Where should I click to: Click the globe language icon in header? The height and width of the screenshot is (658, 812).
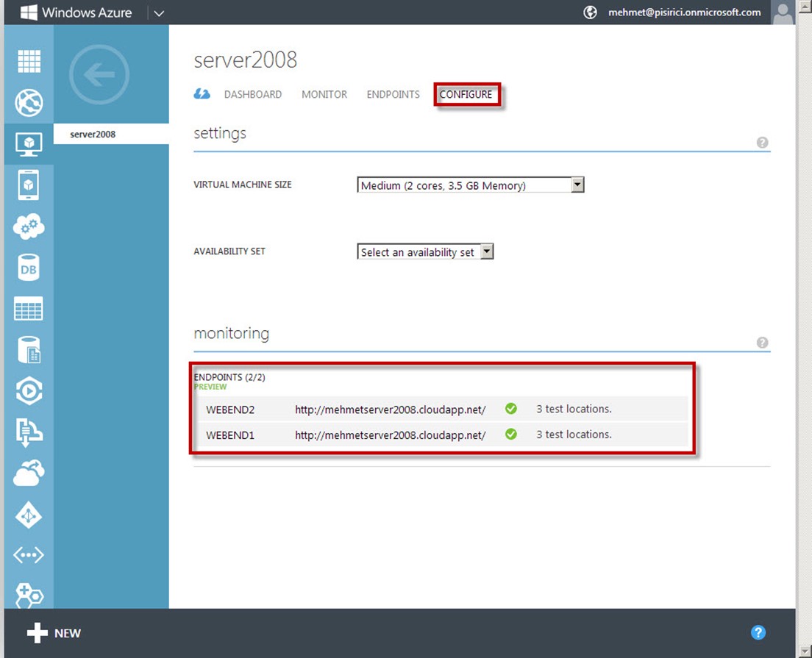tap(591, 12)
